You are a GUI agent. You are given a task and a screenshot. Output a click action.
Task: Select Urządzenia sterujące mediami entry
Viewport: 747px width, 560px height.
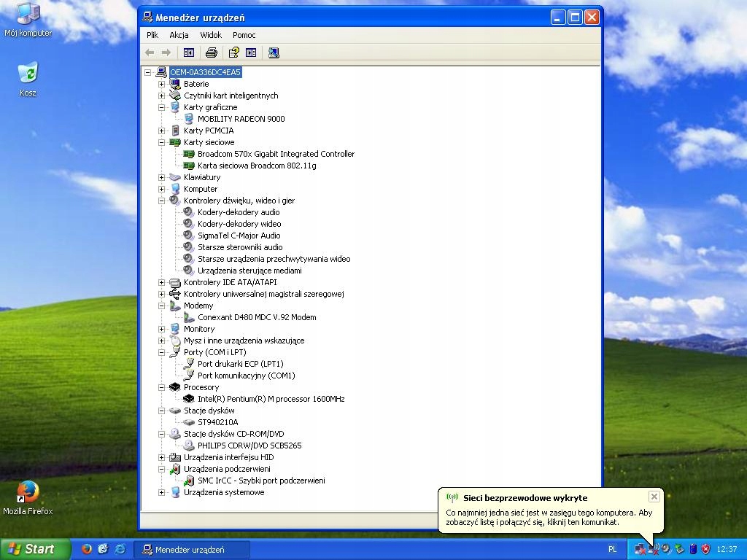249,271
